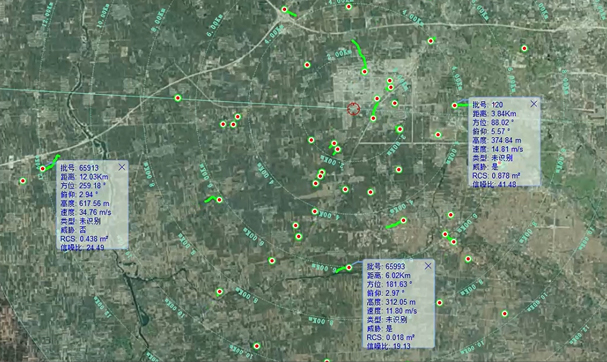Screen dimensions: 607x362
Task: Click the elevation value 2.97°
Action: (x=395, y=293)
